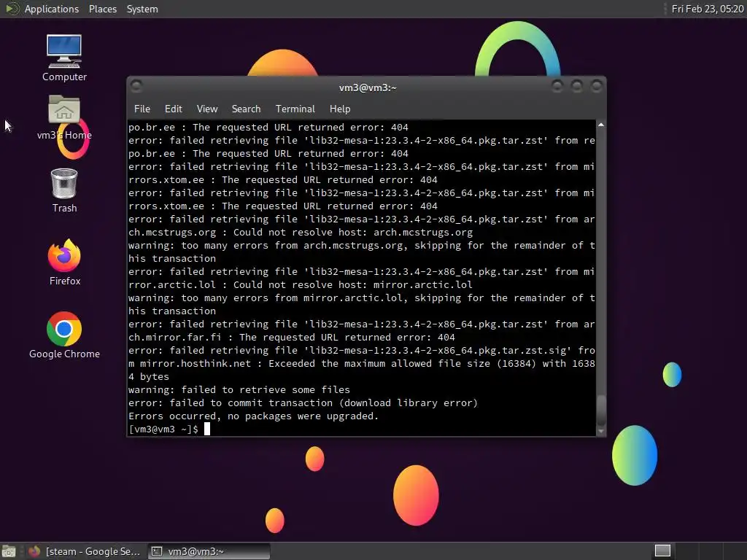Maximize the terminal window
The height and width of the screenshot is (560, 747).
coord(576,86)
